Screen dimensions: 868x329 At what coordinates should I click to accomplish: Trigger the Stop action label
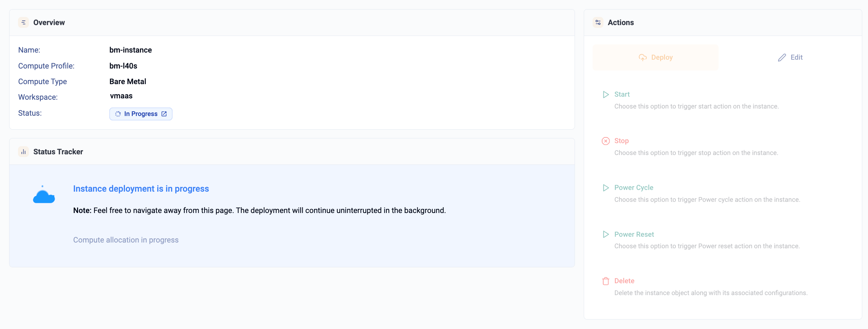click(621, 141)
